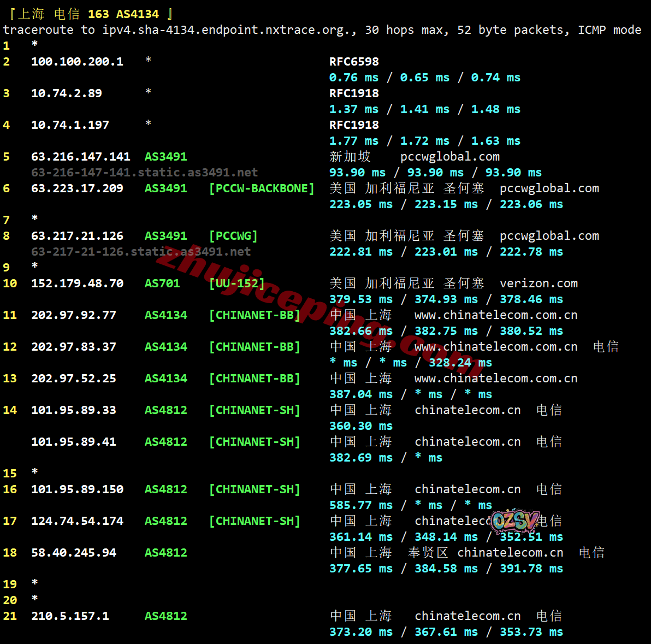Click IP address 202.97.52.25 at hop 13

click(74, 379)
